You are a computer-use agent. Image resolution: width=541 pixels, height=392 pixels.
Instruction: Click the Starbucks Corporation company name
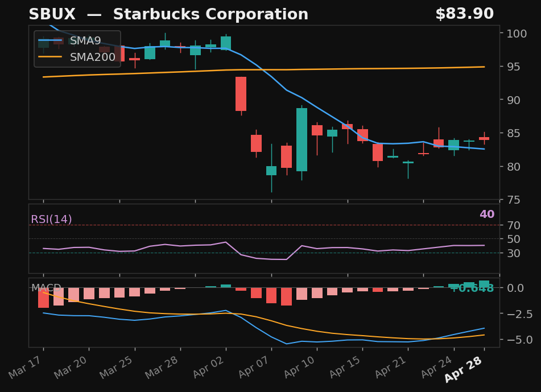pyautogui.click(x=210, y=14)
